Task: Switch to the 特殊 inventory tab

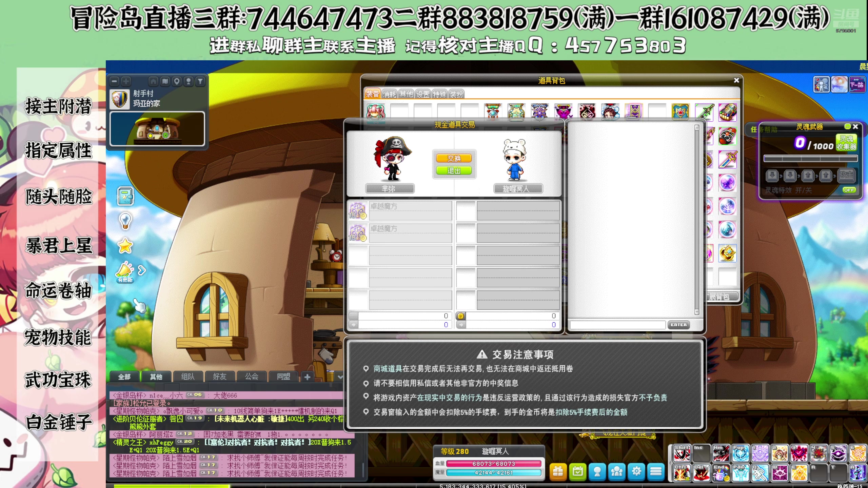Action: [439, 94]
